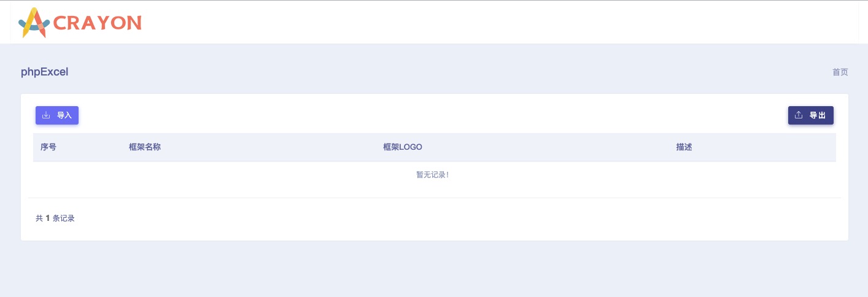
Task: Click the 框架名称 column header
Action: (145, 147)
